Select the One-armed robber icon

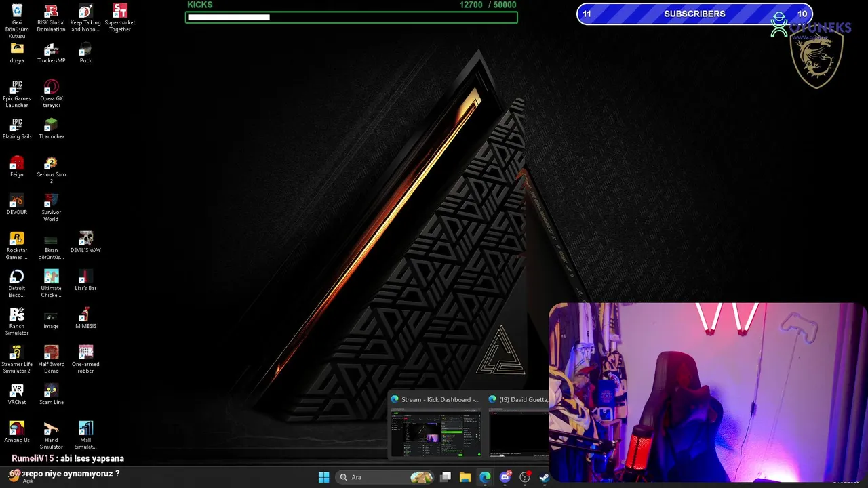pyautogui.click(x=85, y=360)
